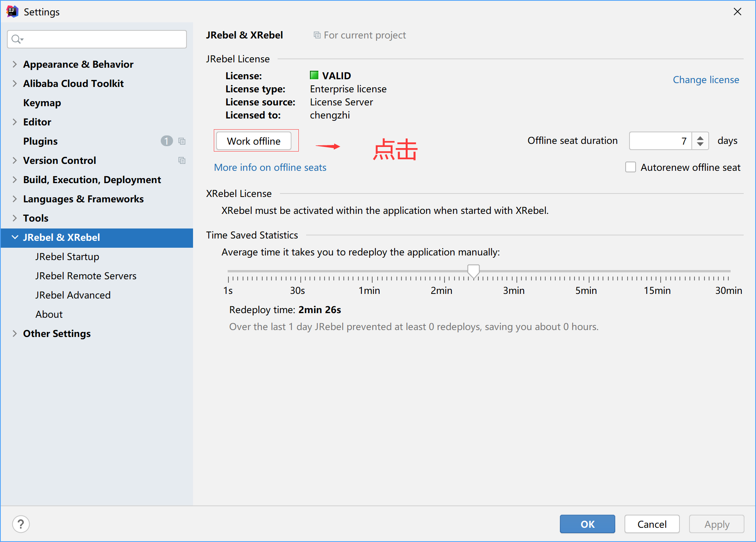Click the project-level icon beside Plugins

[182, 141]
